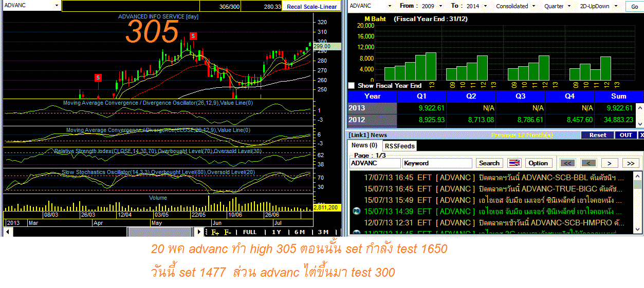Open the Consolidated statement type dropdown
This screenshot has width=644, height=288.
pos(533,6)
